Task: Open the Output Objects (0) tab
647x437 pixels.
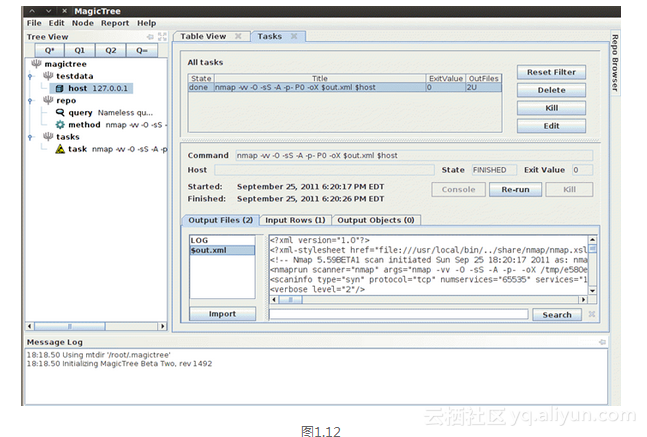Action: (375, 220)
